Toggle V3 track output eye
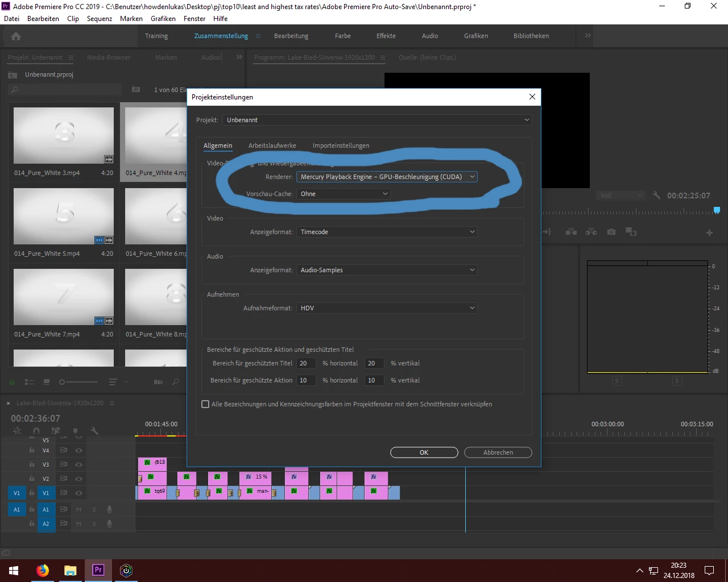Viewport: 728px width, 582px height. pyautogui.click(x=79, y=464)
